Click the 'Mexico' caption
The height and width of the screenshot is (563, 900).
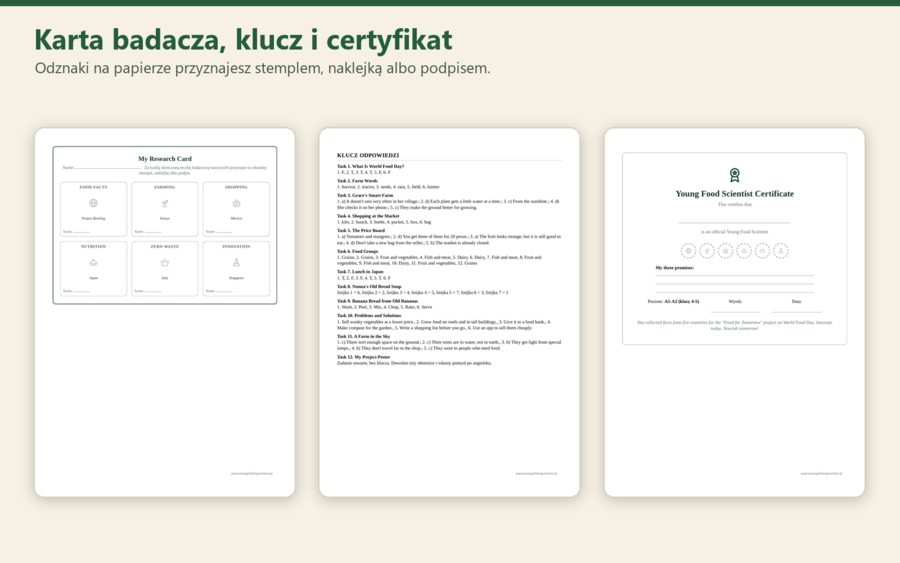[236, 219]
